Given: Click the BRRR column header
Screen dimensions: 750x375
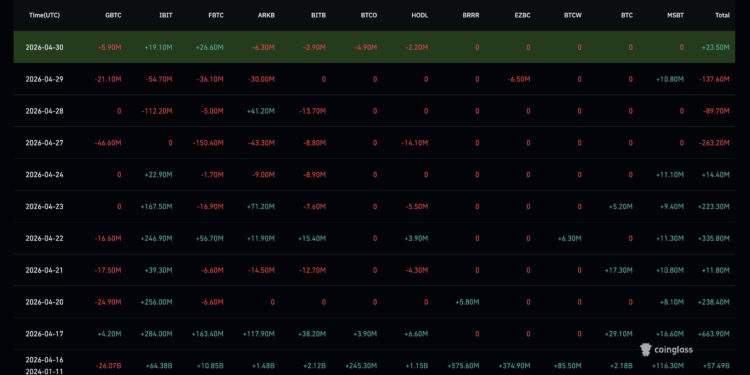Looking at the screenshot, I should (x=471, y=15).
